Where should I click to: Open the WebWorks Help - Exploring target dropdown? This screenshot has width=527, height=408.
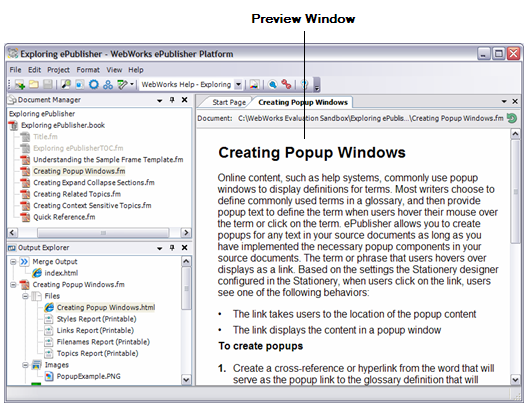pyautogui.click(x=238, y=85)
